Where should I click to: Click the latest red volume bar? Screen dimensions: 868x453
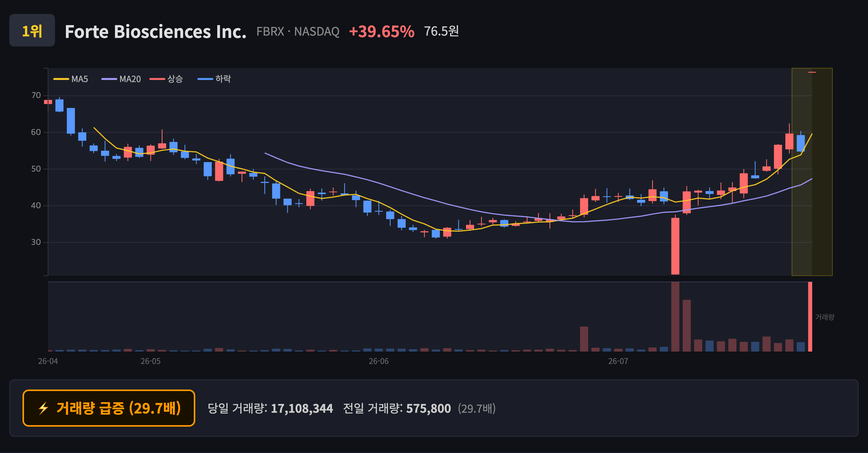[x=810, y=317]
